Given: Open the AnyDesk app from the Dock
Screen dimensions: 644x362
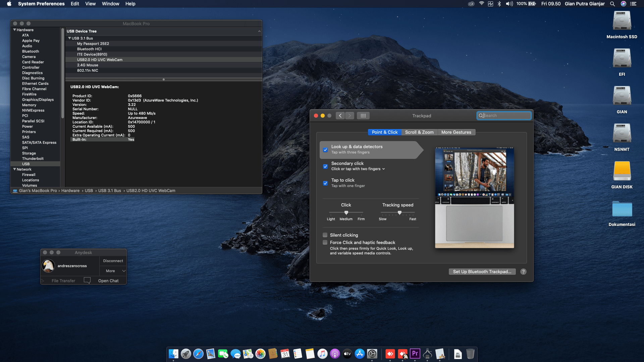Looking at the screenshot, I should tap(390, 354).
